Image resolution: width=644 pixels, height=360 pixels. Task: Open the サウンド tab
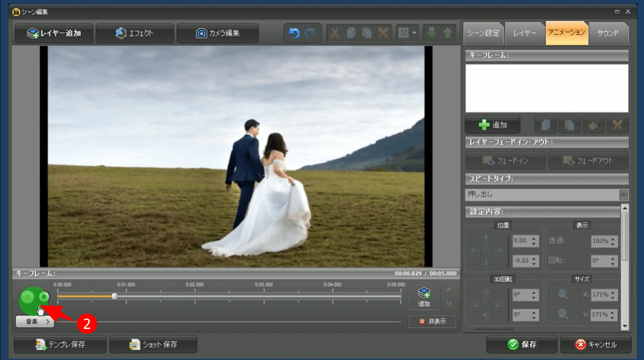click(609, 33)
